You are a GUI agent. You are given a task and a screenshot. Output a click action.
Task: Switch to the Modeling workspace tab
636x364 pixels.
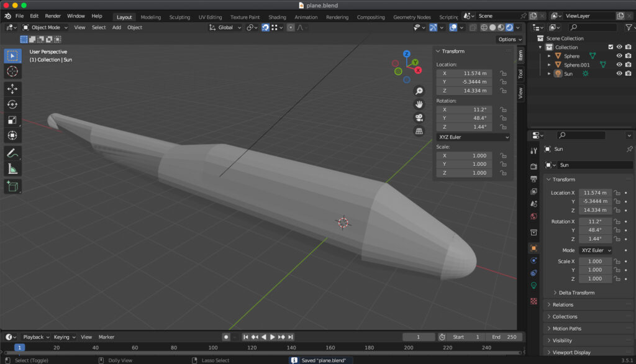point(150,17)
